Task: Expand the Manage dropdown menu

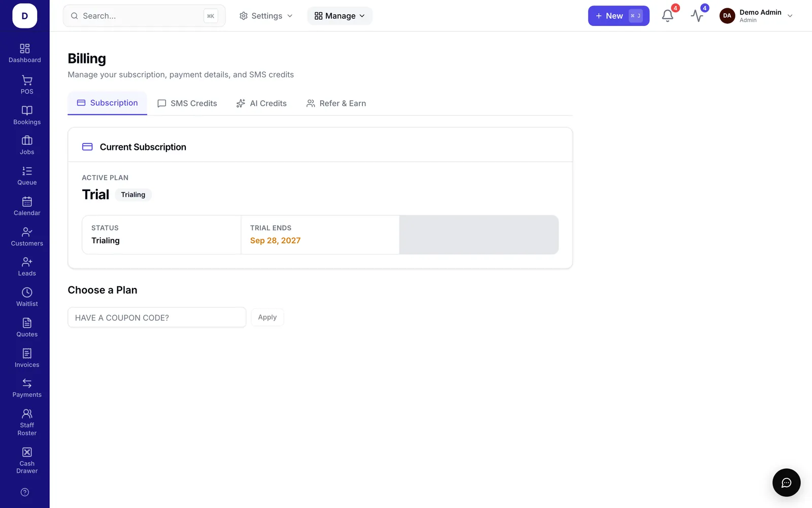Action: click(340, 16)
